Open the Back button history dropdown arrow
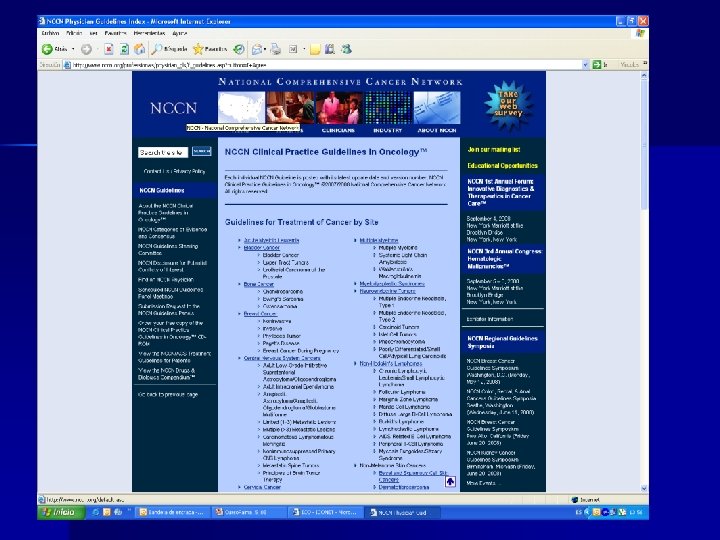Viewport: 720px width, 540px height. (73, 49)
